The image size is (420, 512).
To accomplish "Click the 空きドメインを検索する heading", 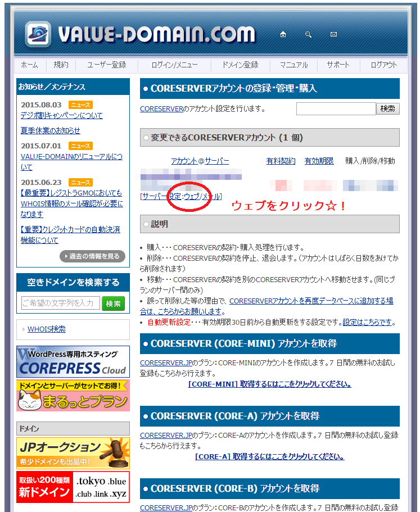I will 73,283.
